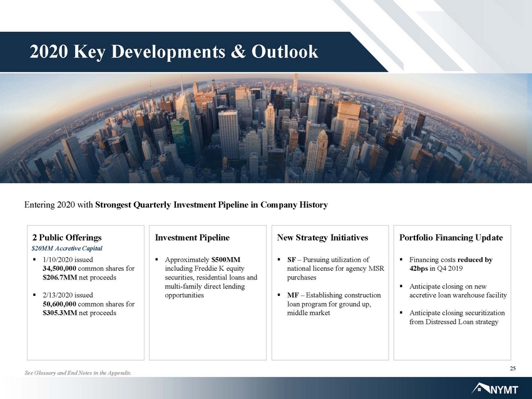Select the Manhattan skyline panorama image
The height and width of the screenshot is (399, 532).
[x=266, y=128]
